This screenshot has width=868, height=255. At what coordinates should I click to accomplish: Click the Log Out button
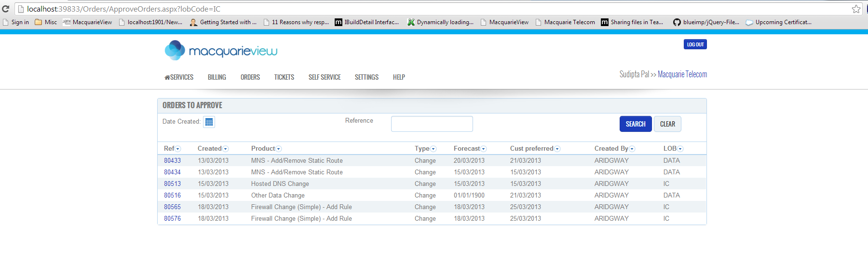695,44
